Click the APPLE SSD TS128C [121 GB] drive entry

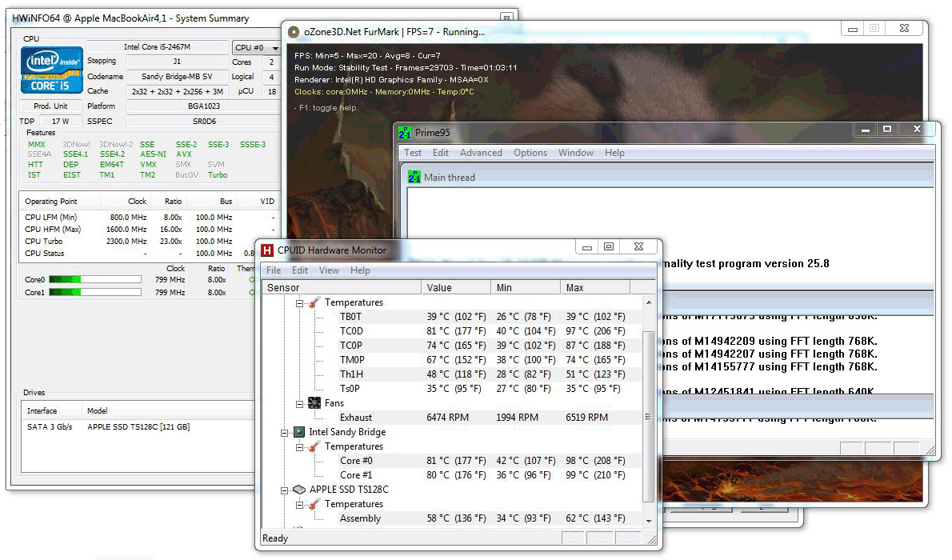tap(138, 427)
